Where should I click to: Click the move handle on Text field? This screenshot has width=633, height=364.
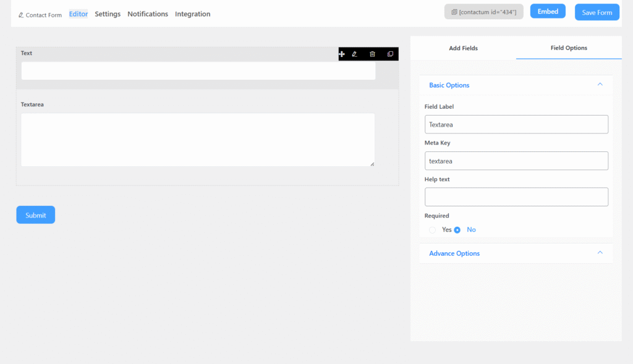[342, 54]
